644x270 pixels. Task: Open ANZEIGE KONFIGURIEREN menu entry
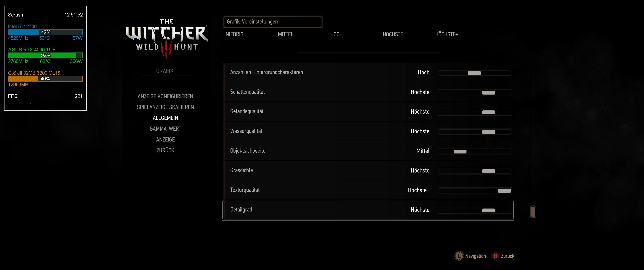coord(165,96)
